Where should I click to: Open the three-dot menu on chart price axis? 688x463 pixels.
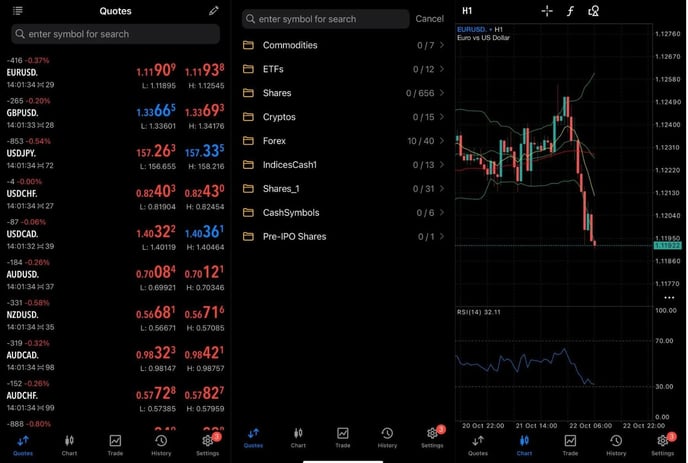(669, 298)
